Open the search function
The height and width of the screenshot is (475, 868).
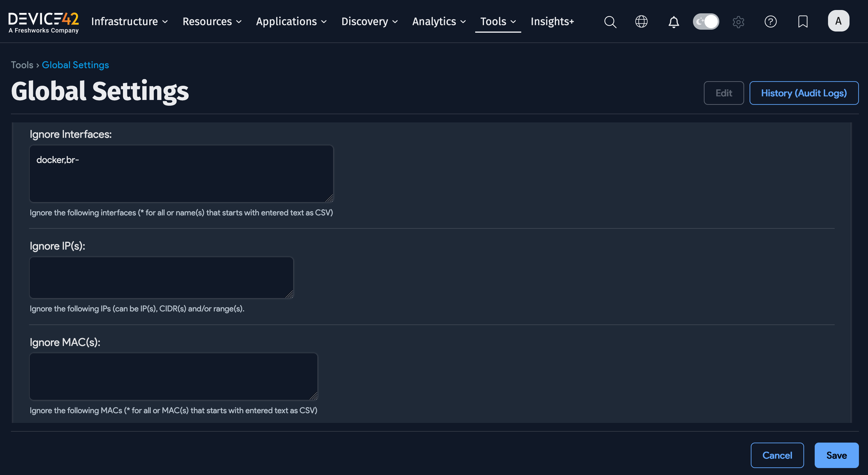coord(610,22)
